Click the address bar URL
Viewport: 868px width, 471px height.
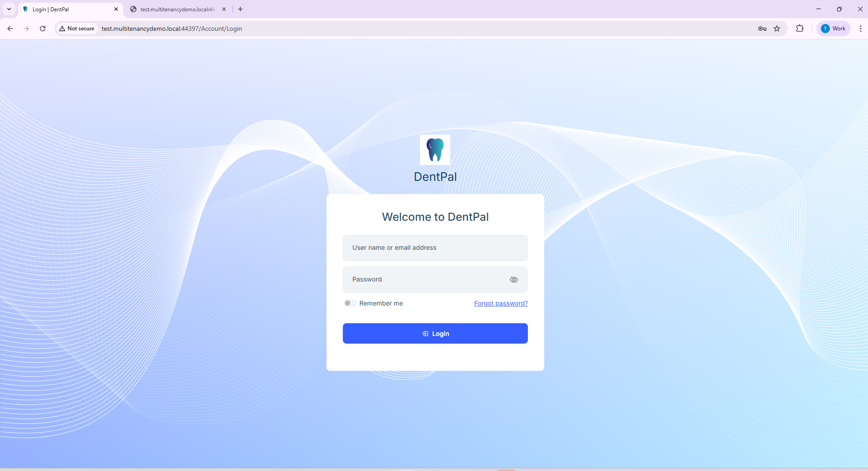click(x=172, y=29)
